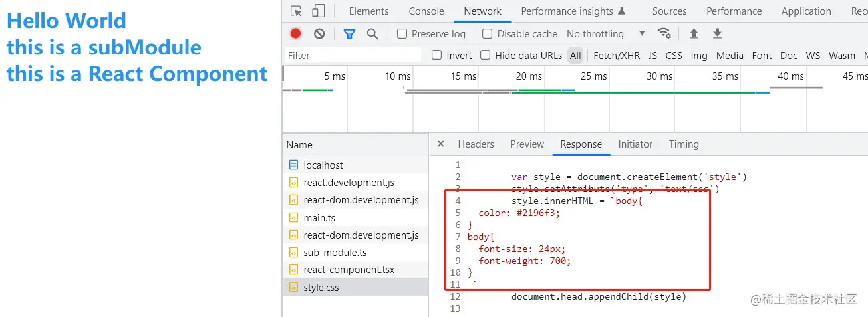This screenshot has width=868, height=317.
Task: Show the Initiator tab
Action: pos(635,144)
